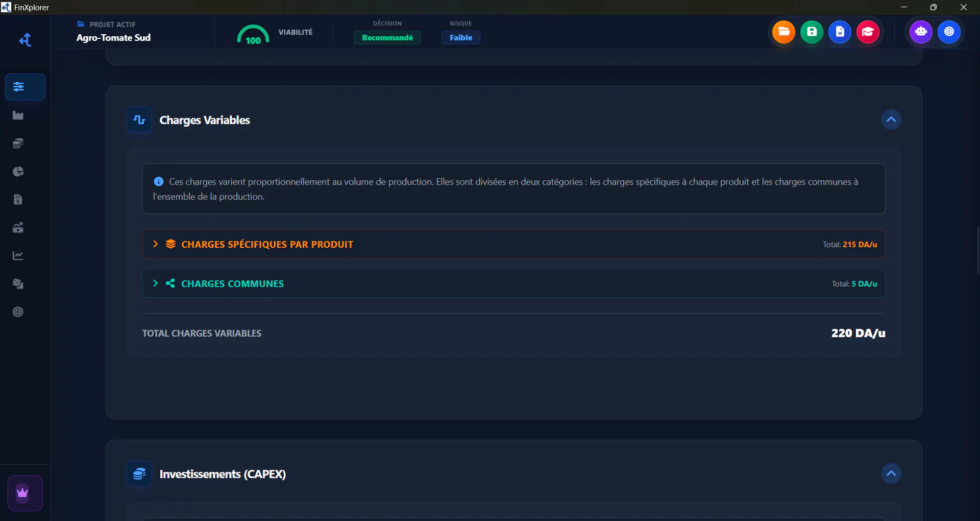The height and width of the screenshot is (521, 980).
Task: Click the page vertical scrollbar thumb
Action: (x=978, y=250)
